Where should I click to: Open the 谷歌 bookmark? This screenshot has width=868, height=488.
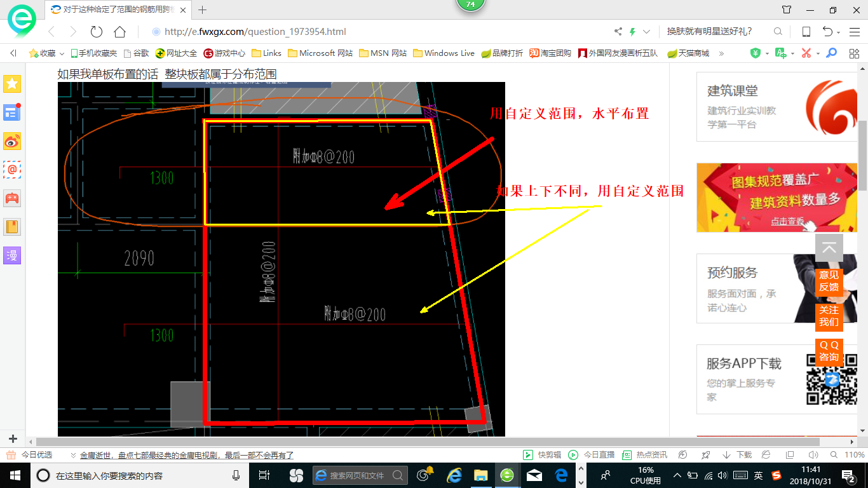[137, 53]
